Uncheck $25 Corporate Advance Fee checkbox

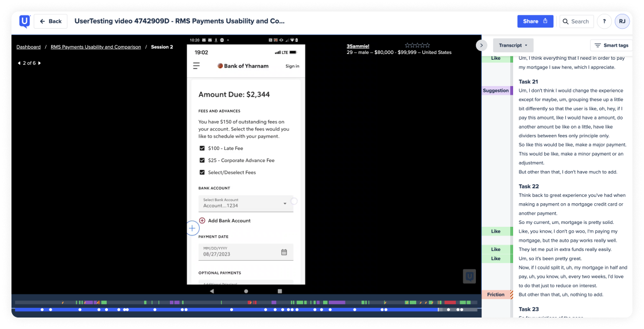[202, 160]
